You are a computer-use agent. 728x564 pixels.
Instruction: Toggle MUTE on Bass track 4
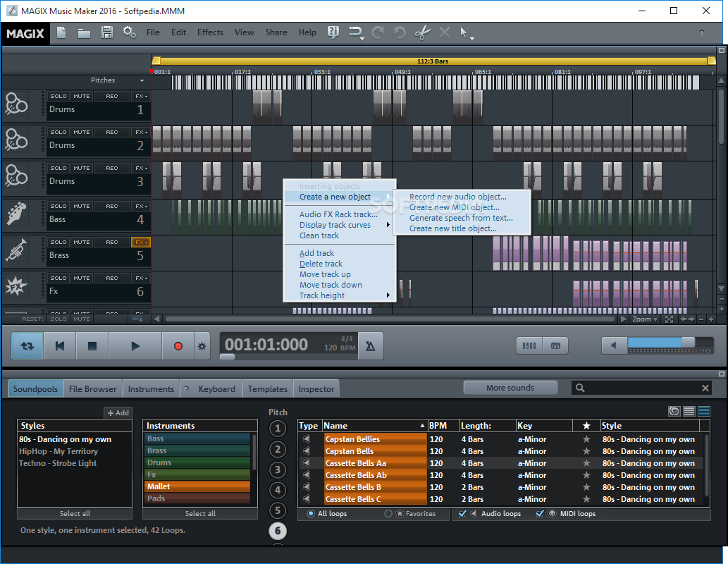(x=82, y=207)
